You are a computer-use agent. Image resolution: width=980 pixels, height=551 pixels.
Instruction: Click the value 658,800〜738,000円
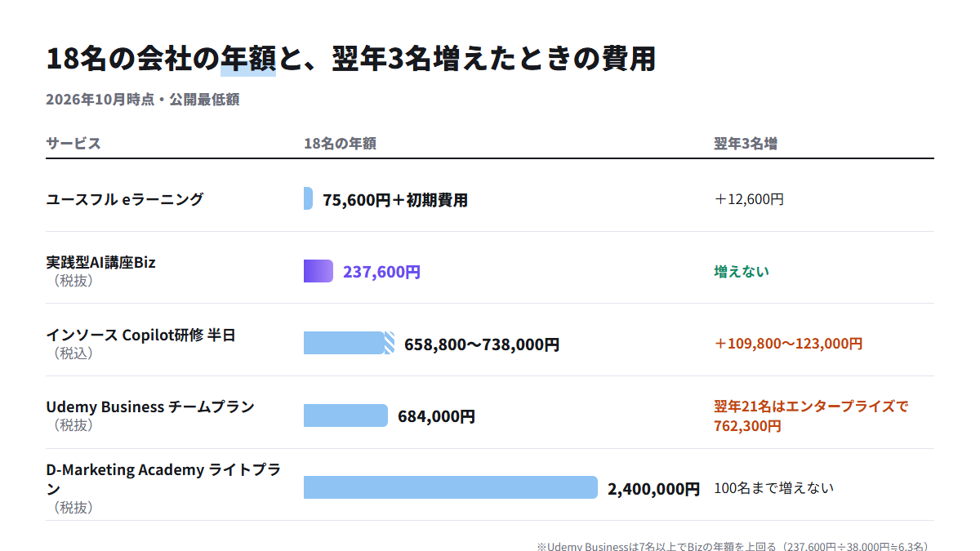482,344
